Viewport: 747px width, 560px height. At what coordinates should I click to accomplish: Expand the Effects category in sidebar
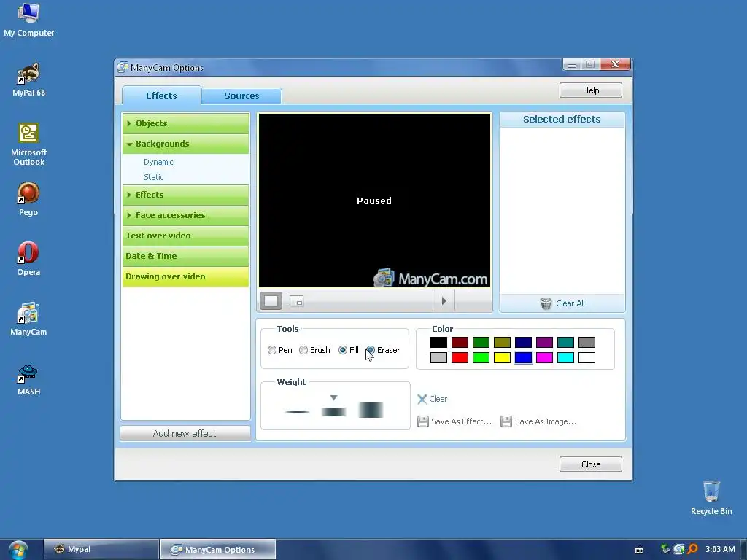point(186,195)
